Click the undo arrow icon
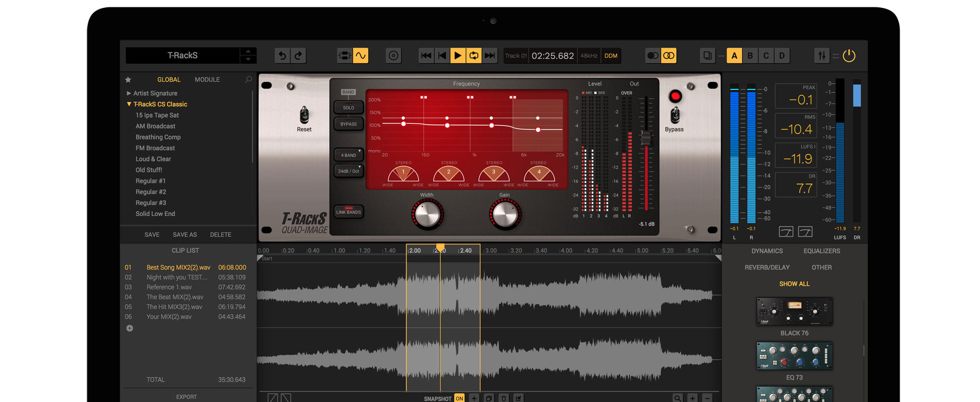The width and height of the screenshot is (980, 402). point(282,56)
